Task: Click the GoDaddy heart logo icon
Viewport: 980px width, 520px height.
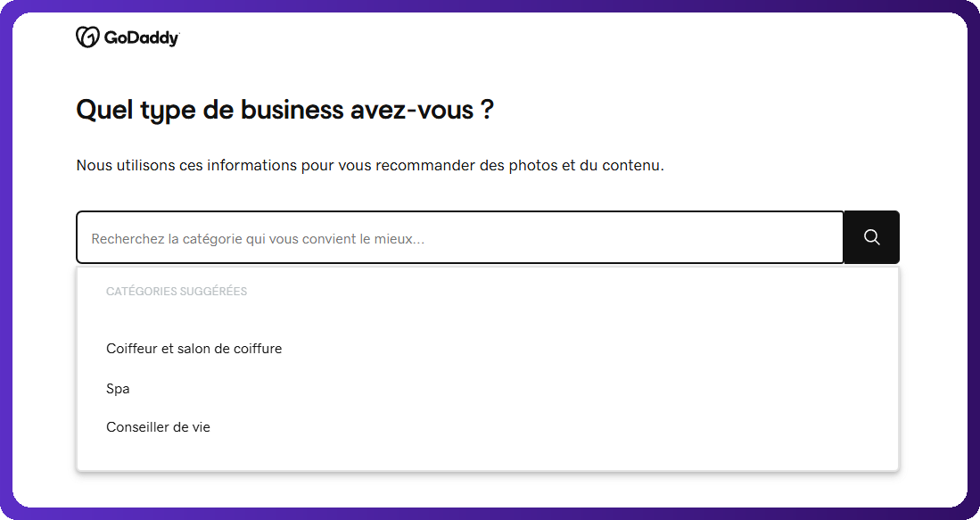Action: (87, 37)
